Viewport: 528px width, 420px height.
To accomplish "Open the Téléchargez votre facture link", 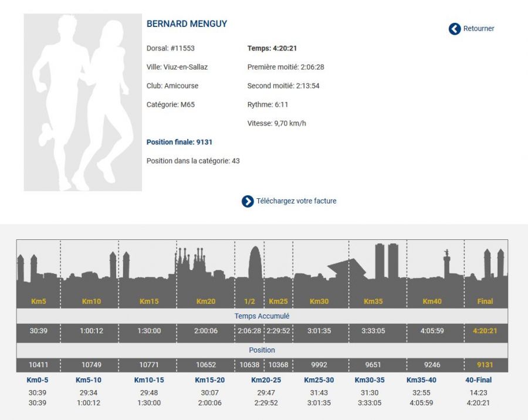I will coord(296,201).
